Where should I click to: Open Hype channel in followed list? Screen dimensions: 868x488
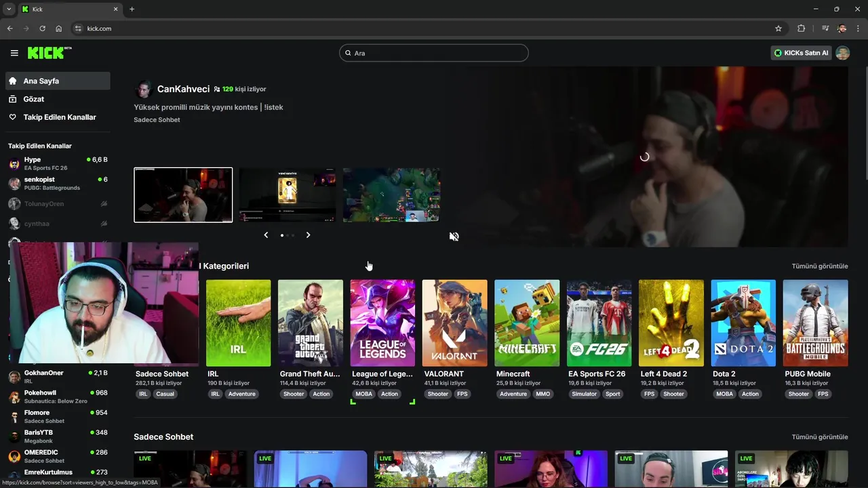(57, 163)
